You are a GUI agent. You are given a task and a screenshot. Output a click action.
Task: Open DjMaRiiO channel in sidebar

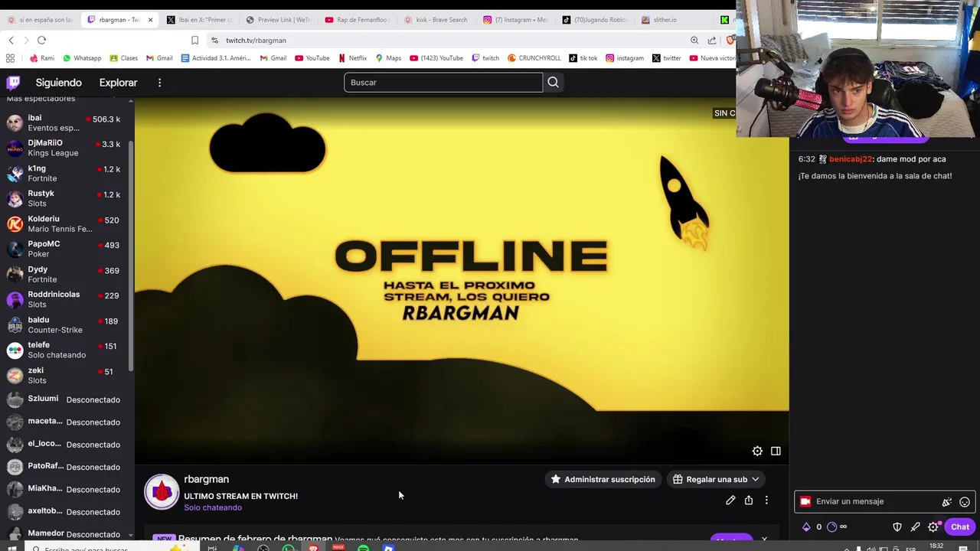pyautogui.click(x=65, y=148)
